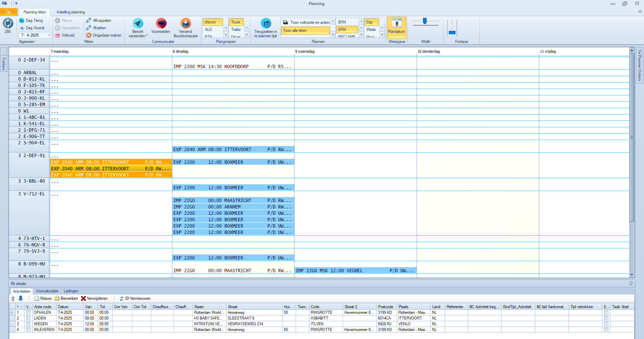The width and height of the screenshot is (644, 339).
Task: Tick the checkbox in WEGEN row
Action: point(29,324)
